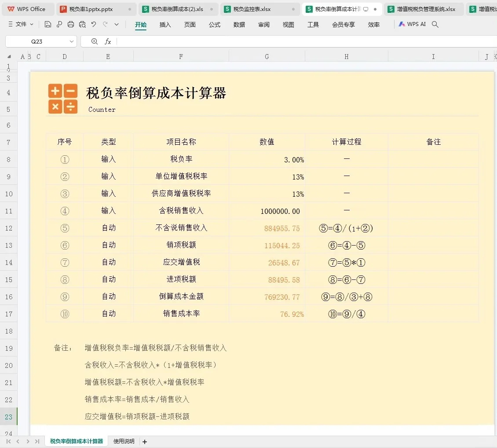Switch to 税负率1pptx.pptx document tab
This screenshot has width=497, height=448.
point(95,9)
